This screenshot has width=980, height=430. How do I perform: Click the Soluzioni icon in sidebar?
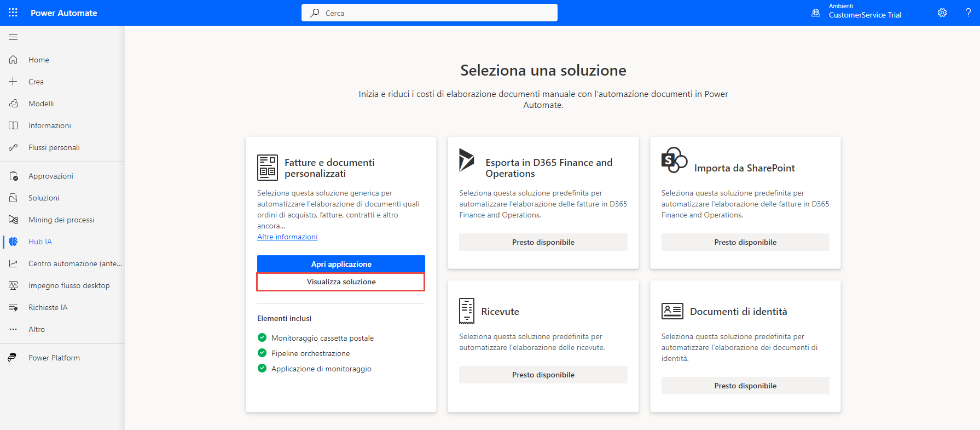point(13,198)
